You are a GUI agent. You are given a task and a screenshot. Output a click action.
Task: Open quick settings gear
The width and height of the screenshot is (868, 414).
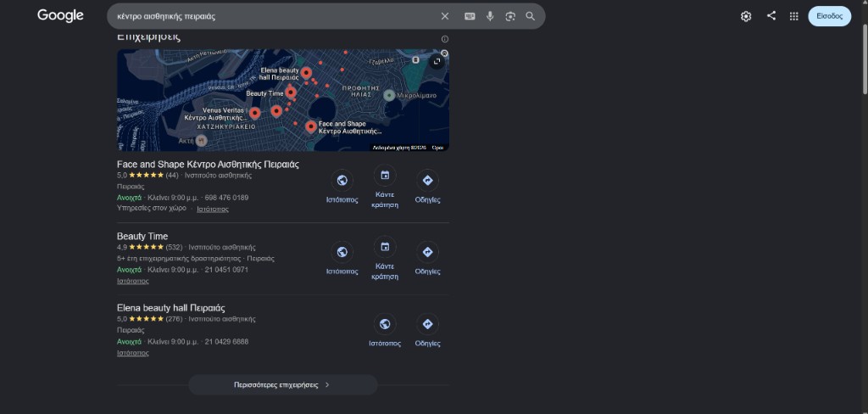click(x=746, y=17)
